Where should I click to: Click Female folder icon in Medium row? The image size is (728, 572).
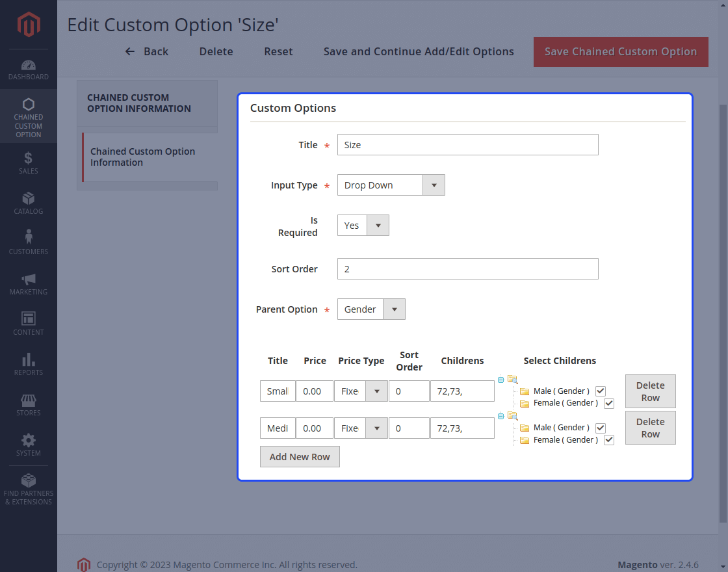525,440
